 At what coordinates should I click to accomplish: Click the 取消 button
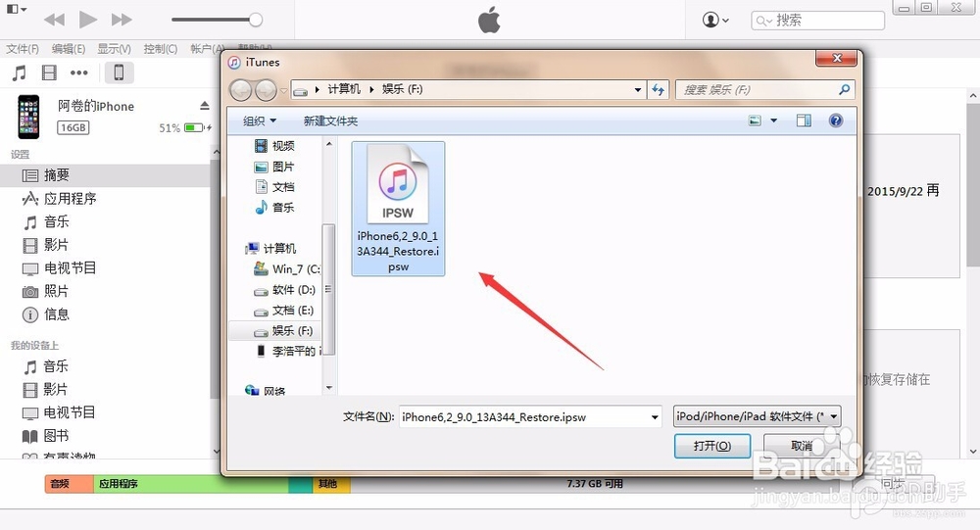pos(802,446)
